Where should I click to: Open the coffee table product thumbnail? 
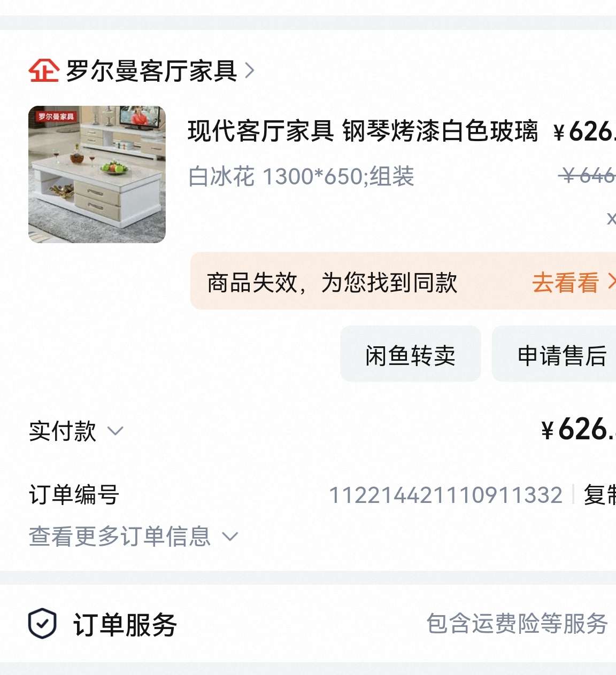97,174
